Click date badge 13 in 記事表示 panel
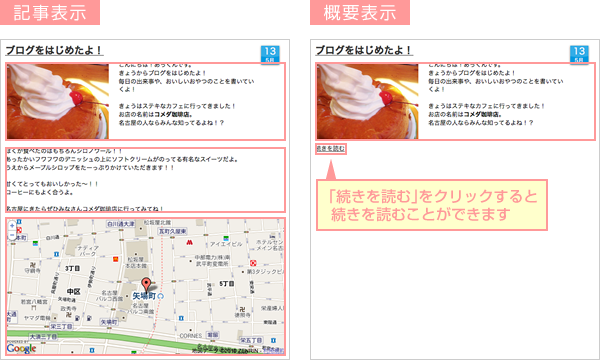This screenshot has height=360, width=600. pos(270,54)
